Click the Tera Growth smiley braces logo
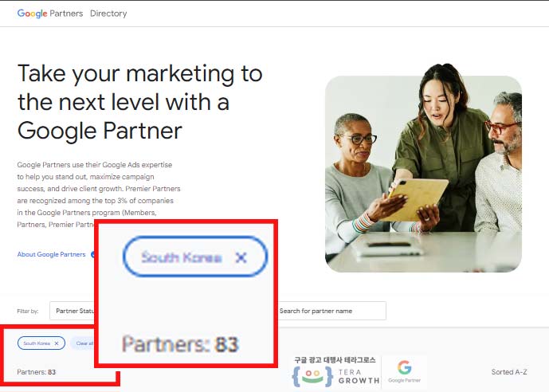The height and width of the screenshot is (392, 549). [312, 377]
